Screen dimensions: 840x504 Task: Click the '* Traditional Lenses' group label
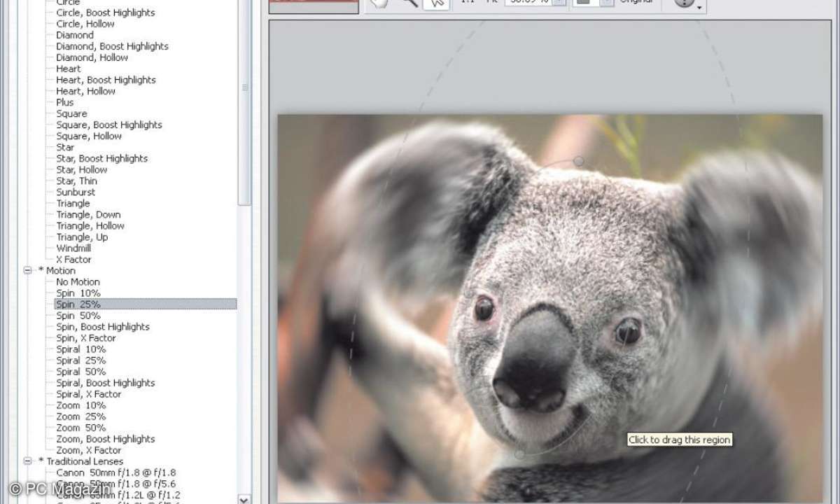(80, 461)
